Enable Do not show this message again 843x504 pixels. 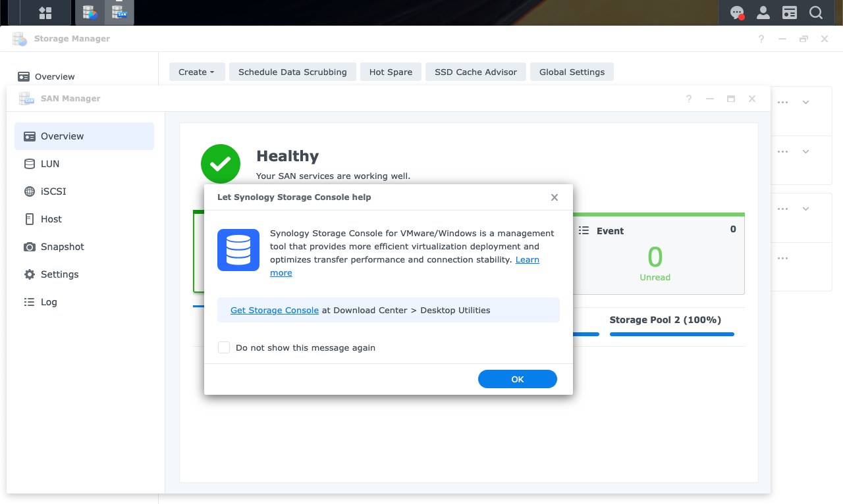pos(224,347)
